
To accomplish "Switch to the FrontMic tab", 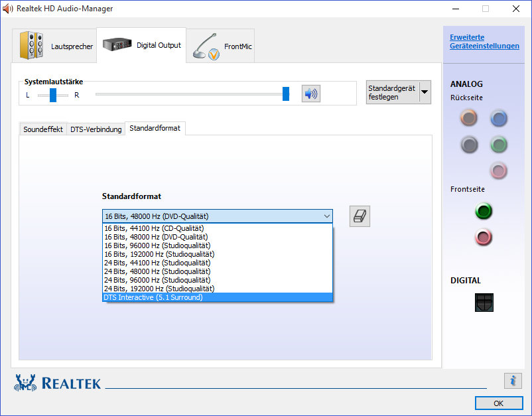I will click(220, 46).
